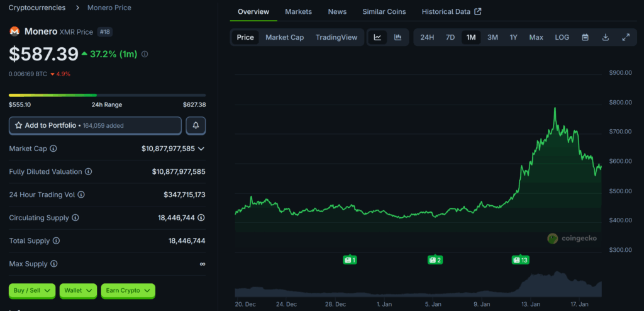Open the Market Cap info tooltip icon
644x311 pixels.
click(53, 149)
